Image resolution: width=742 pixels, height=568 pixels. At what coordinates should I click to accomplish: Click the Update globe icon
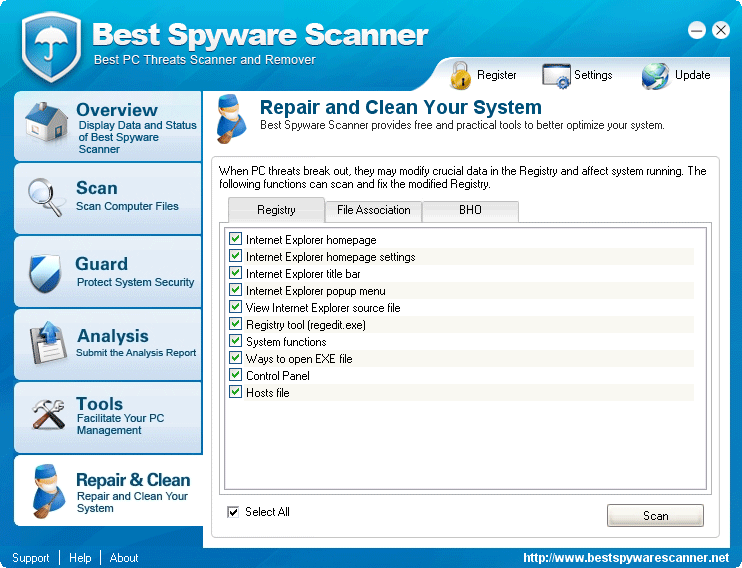(655, 76)
